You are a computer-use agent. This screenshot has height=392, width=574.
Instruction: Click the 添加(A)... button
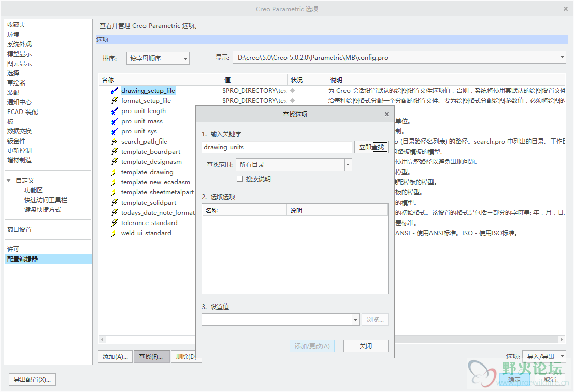[116, 356]
